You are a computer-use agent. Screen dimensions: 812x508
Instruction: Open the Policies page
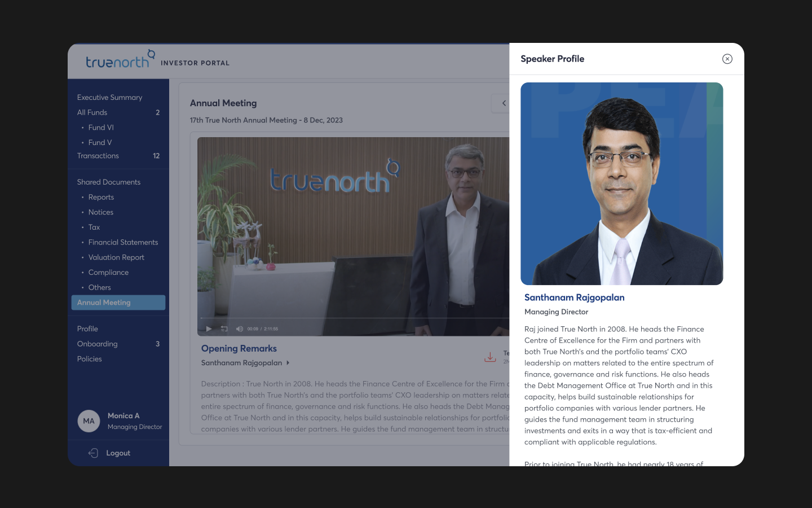89,359
